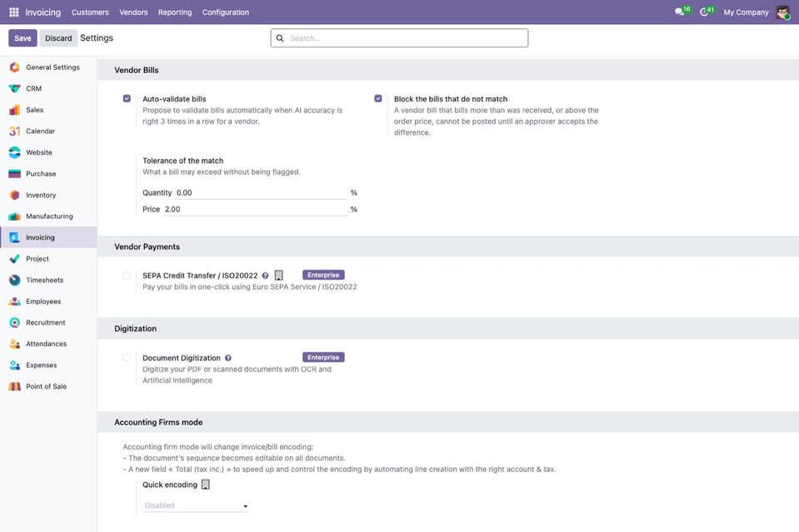Screen dimensions: 799x532
Task: Click the company building icon beside SEPA
Action: coord(279,276)
